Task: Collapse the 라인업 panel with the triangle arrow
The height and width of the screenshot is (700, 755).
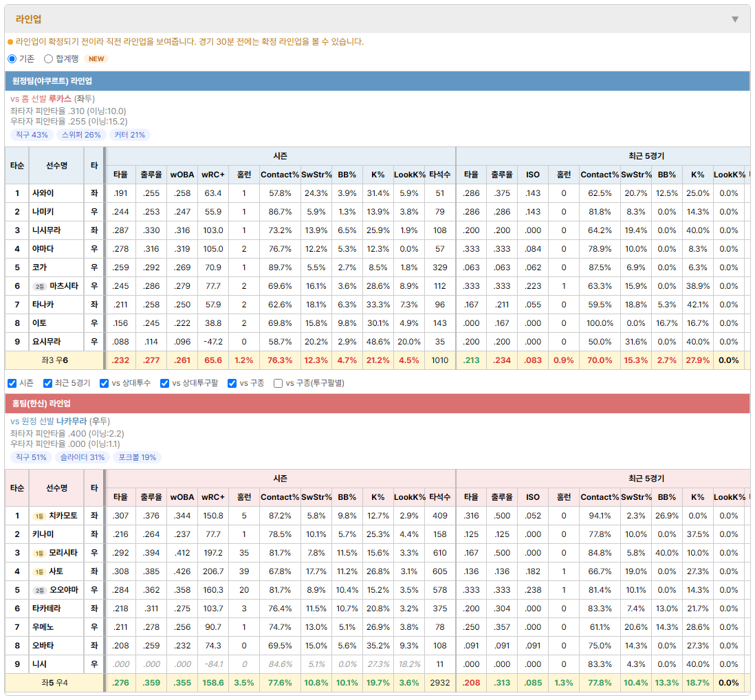Action: [x=735, y=19]
